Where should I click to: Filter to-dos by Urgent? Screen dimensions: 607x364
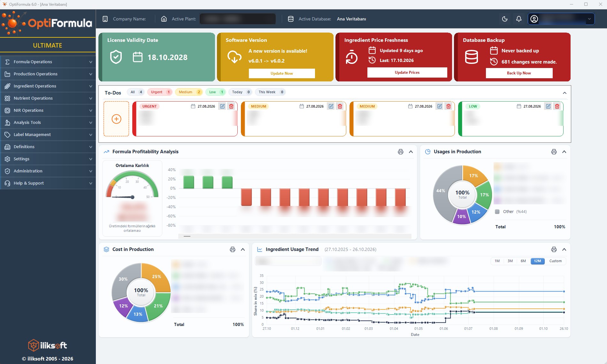(x=160, y=92)
